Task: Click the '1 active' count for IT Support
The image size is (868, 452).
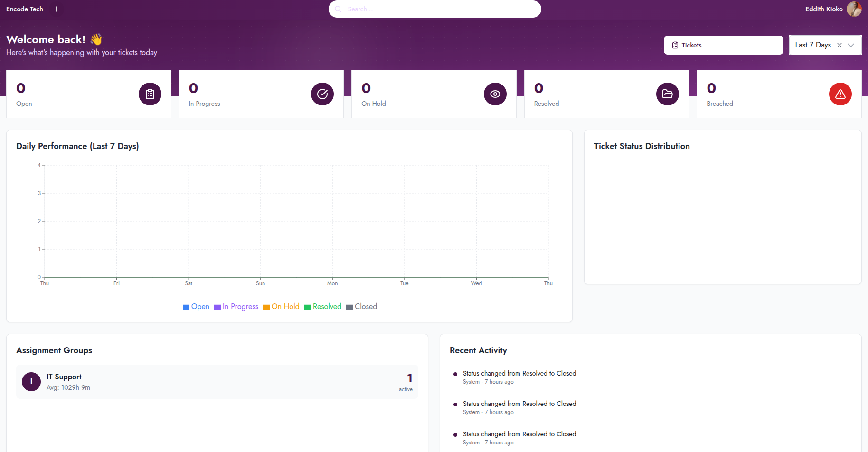Action: click(406, 382)
